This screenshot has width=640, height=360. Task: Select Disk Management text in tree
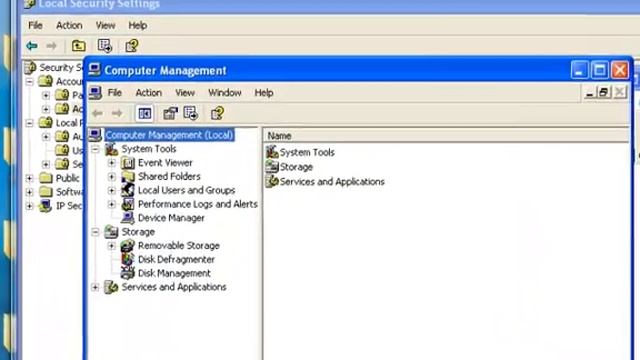pos(174,273)
